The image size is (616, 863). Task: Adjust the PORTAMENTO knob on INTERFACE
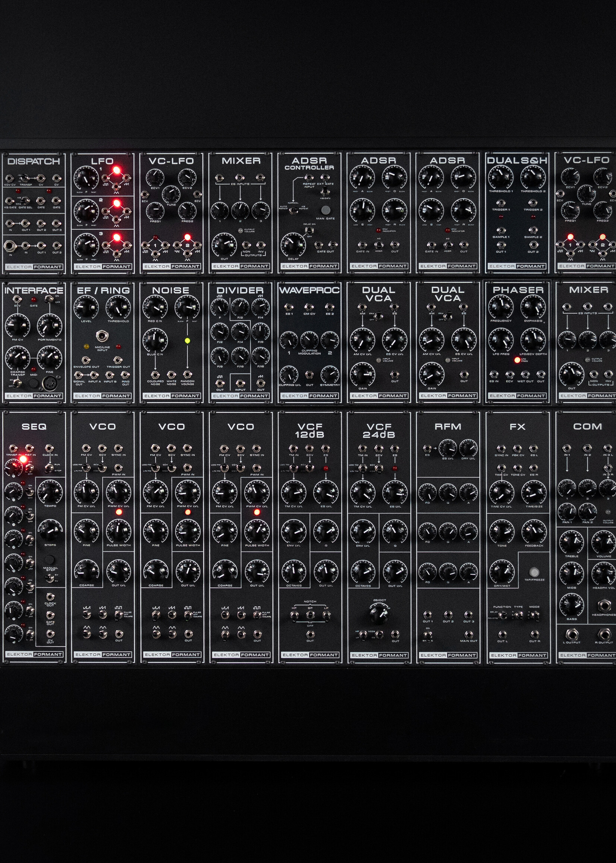click(49, 326)
